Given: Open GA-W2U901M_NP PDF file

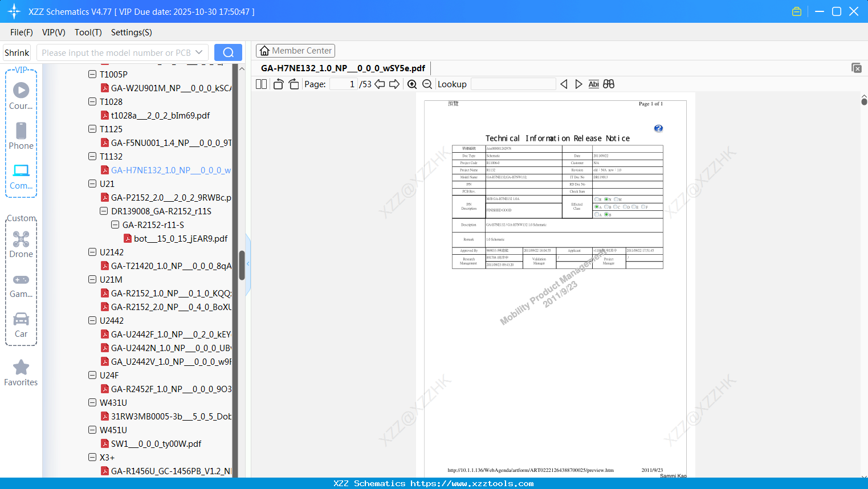Looking at the screenshot, I should pyautogui.click(x=172, y=88).
